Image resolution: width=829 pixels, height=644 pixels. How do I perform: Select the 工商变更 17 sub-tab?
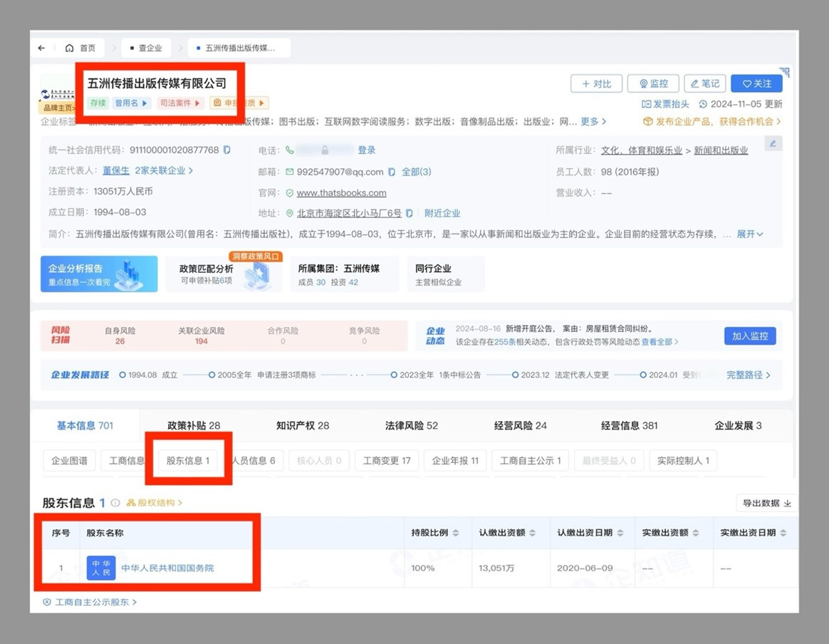click(x=387, y=460)
